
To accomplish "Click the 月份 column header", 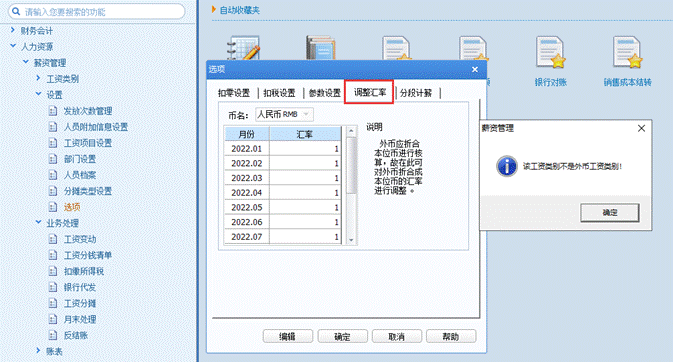I will coord(247,134).
